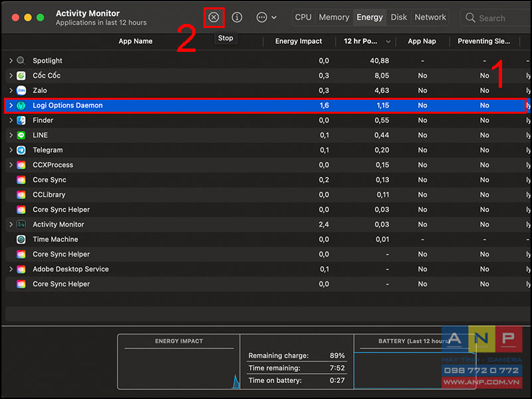532x399 pixels.
Task: Click the Time on battery 0:27 value
Action: pyautogui.click(x=337, y=380)
